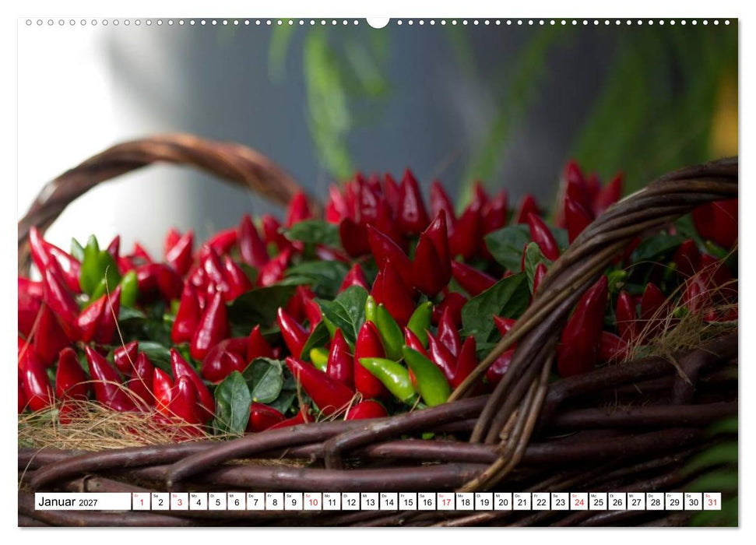Select red Sunday date 31
The width and height of the screenshot is (756, 545).
pyautogui.click(x=712, y=501)
